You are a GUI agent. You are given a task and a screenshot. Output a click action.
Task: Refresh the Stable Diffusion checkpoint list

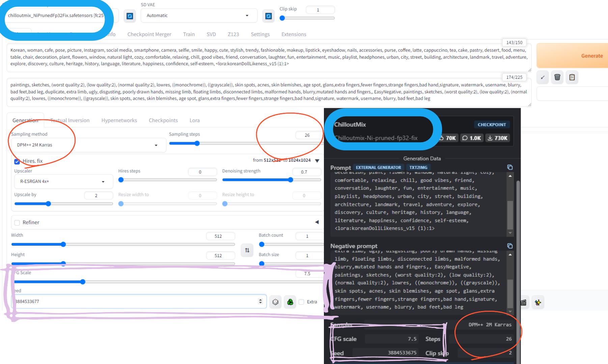tap(130, 16)
